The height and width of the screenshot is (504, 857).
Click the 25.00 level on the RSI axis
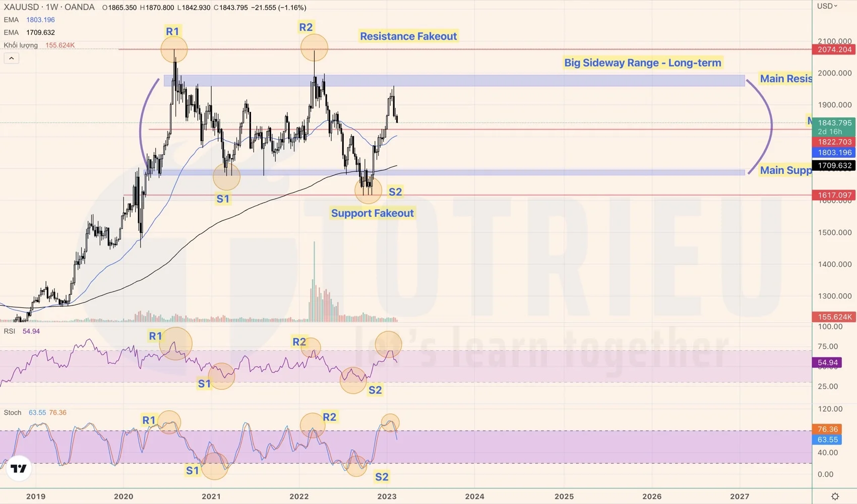[828, 386]
